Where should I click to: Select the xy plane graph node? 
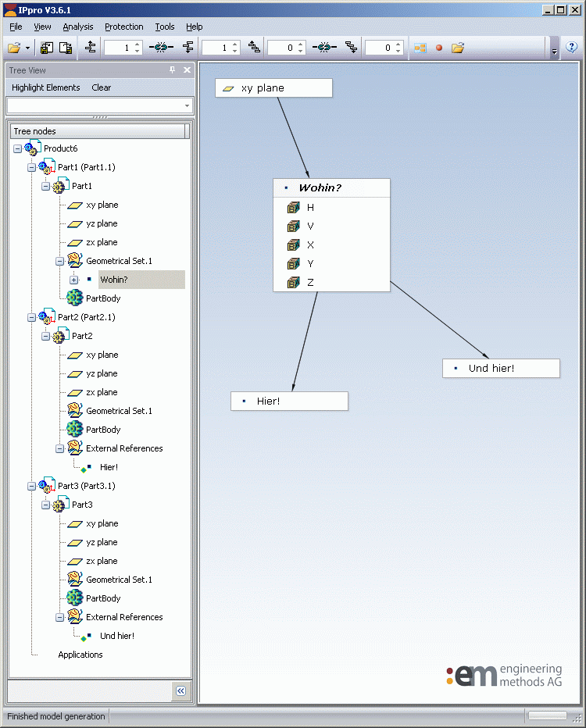274,87
